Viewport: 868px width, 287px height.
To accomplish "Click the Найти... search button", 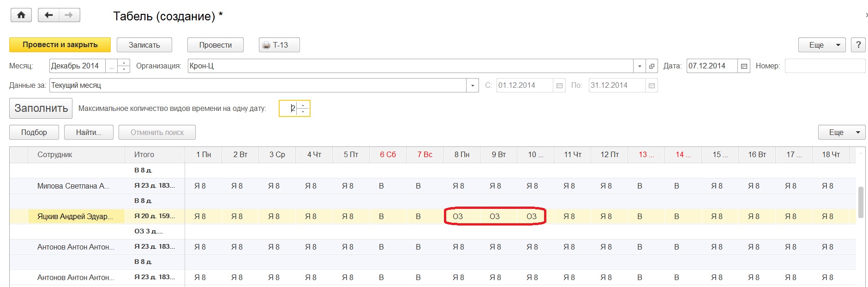I will [x=89, y=132].
